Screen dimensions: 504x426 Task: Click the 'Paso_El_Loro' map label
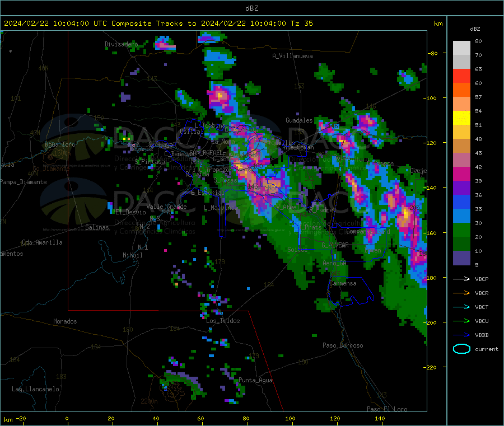[x=387, y=409]
